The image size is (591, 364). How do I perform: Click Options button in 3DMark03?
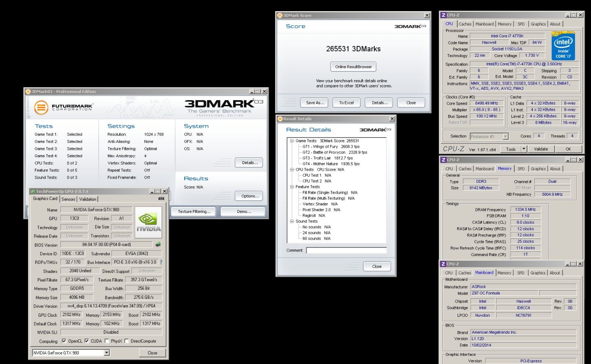click(x=249, y=196)
